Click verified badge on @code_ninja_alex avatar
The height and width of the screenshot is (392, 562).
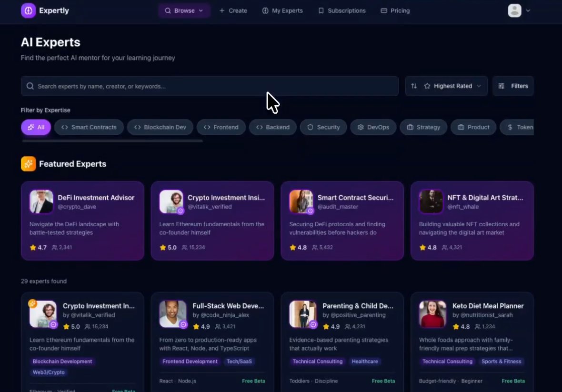pyautogui.click(x=183, y=324)
